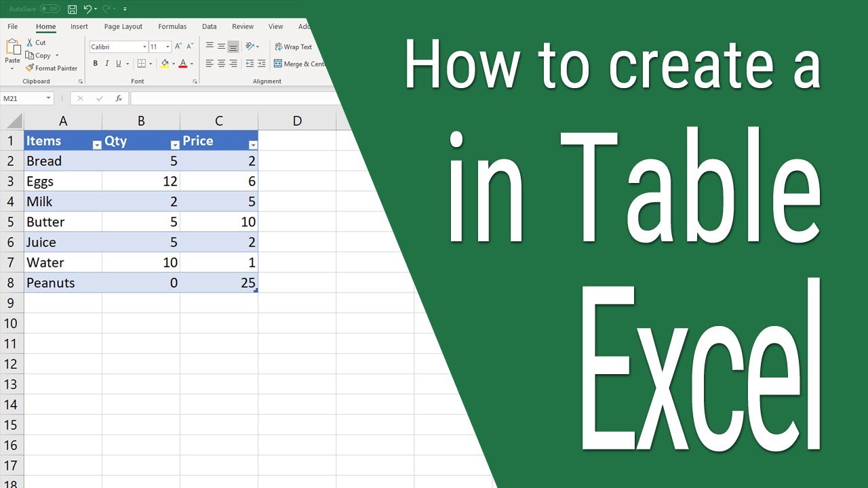Image resolution: width=868 pixels, height=488 pixels.
Task: Open the File menu
Action: [13, 26]
